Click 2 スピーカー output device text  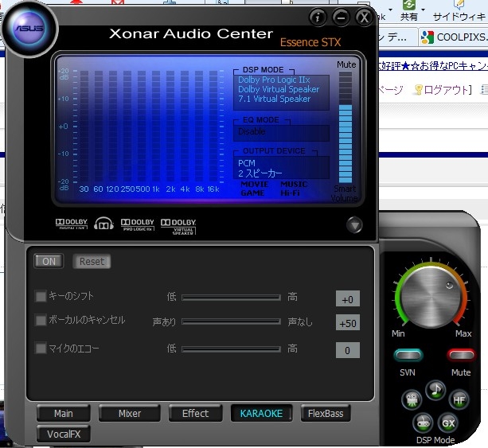tap(260, 173)
